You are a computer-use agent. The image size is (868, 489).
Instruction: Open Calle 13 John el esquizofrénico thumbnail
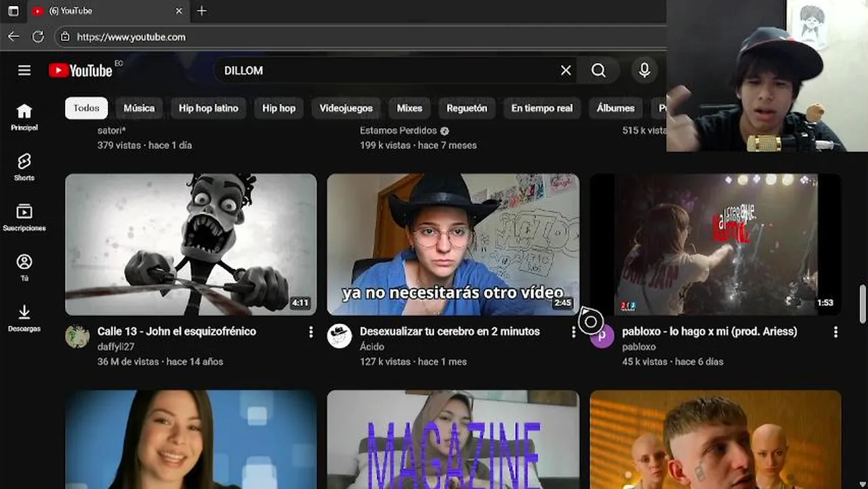coord(191,244)
